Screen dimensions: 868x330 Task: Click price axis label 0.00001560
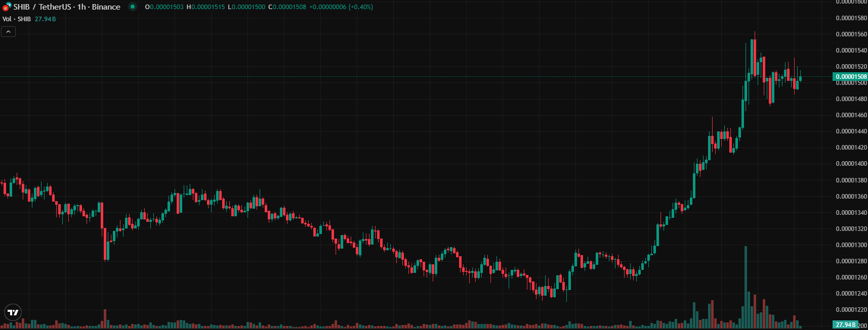851,34
